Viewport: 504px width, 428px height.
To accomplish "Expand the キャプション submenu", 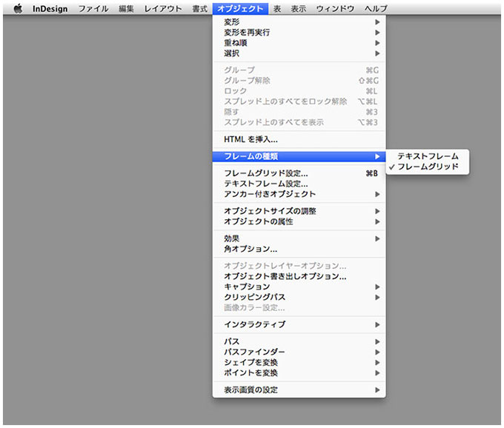I will [299, 287].
